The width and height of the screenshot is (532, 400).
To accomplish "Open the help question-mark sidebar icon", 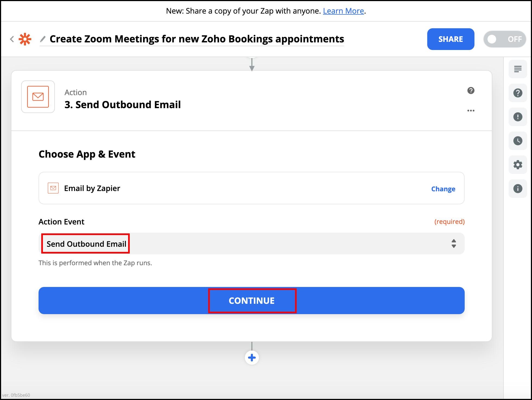I will pos(518,93).
